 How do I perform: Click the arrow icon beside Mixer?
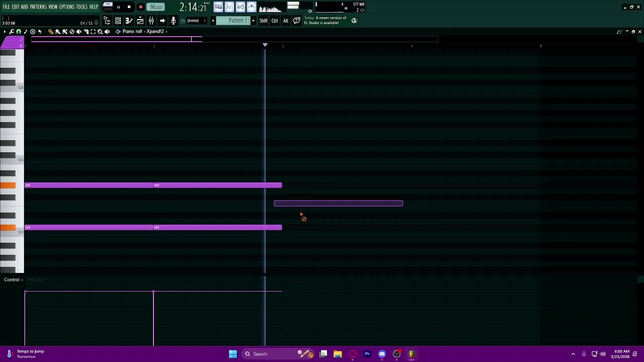(x=162, y=21)
